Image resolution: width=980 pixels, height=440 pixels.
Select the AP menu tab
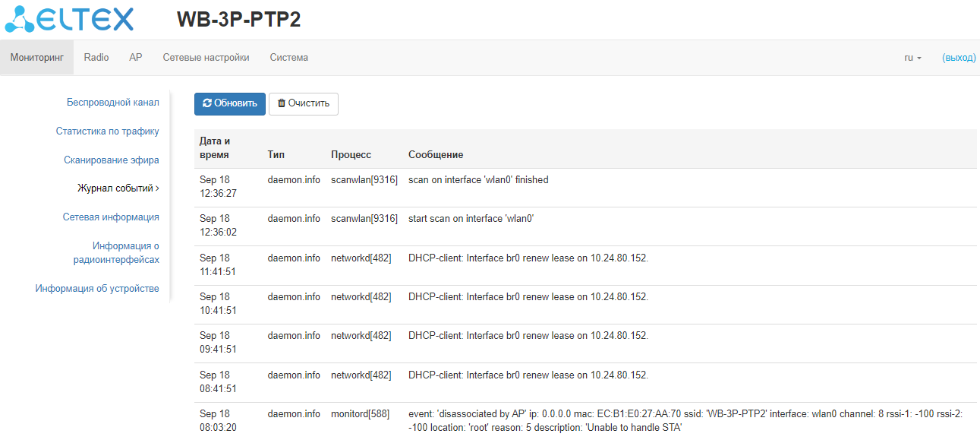pos(135,58)
